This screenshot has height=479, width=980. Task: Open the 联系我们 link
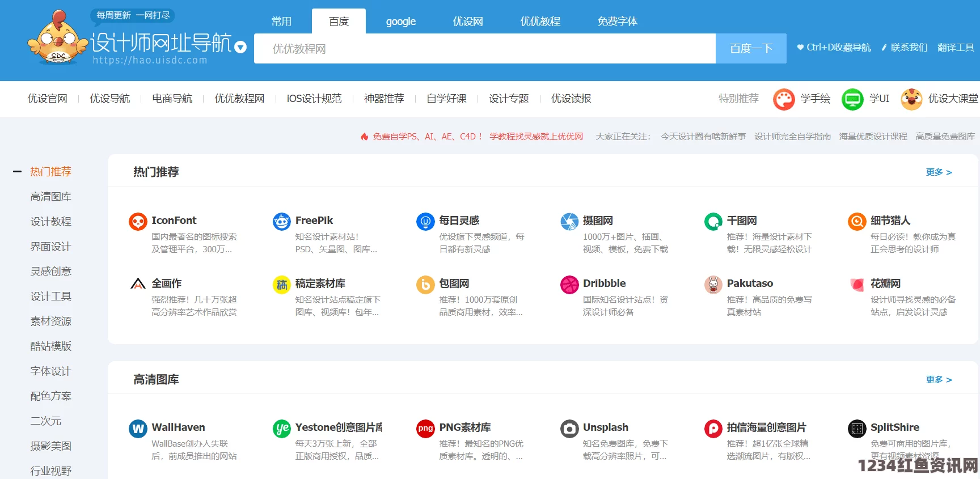click(905, 48)
